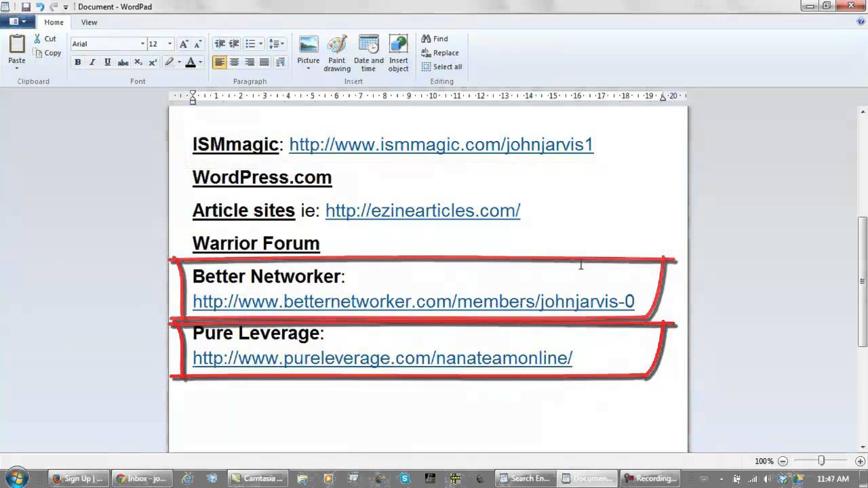Undo the last action
Image resolution: width=868 pixels, height=488 pixels.
[39, 7]
